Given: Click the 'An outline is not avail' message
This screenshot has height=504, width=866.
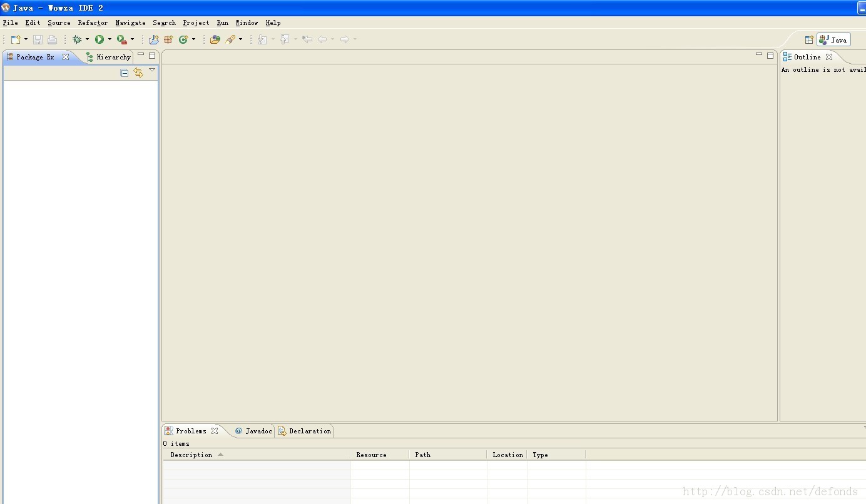Looking at the screenshot, I should pyautogui.click(x=823, y=70).
